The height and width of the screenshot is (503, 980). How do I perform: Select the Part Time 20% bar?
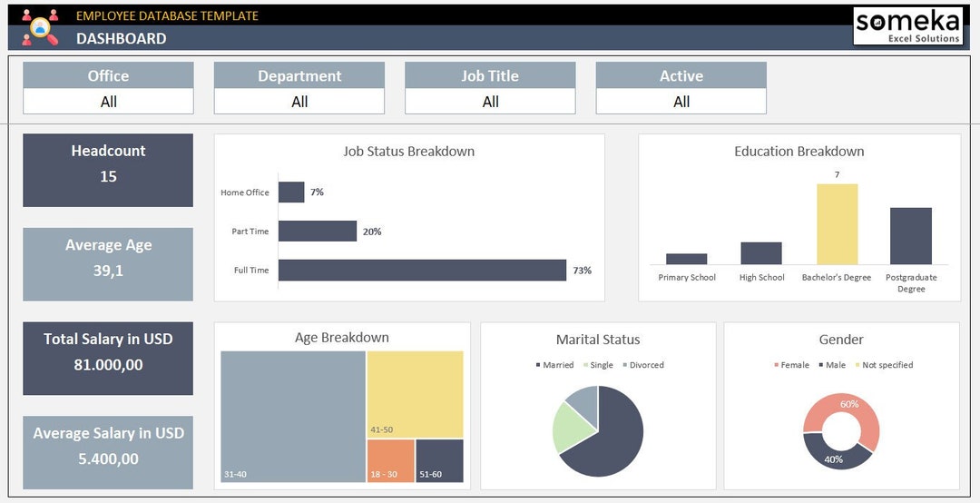point(318,231)
